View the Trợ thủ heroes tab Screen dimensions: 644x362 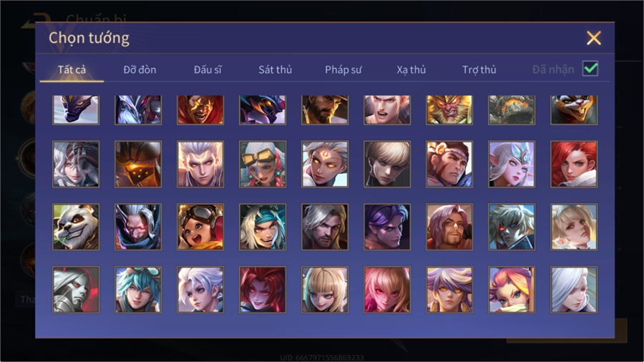coord(479,70)
